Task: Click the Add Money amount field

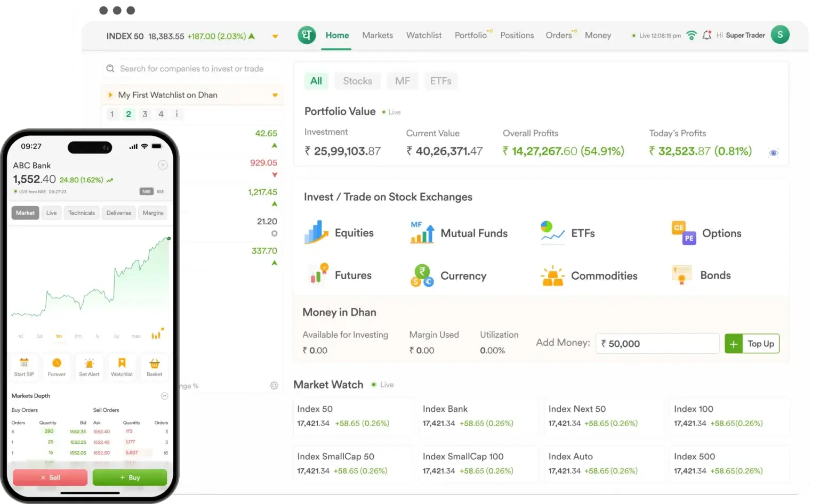Action: tap(657, 343)
